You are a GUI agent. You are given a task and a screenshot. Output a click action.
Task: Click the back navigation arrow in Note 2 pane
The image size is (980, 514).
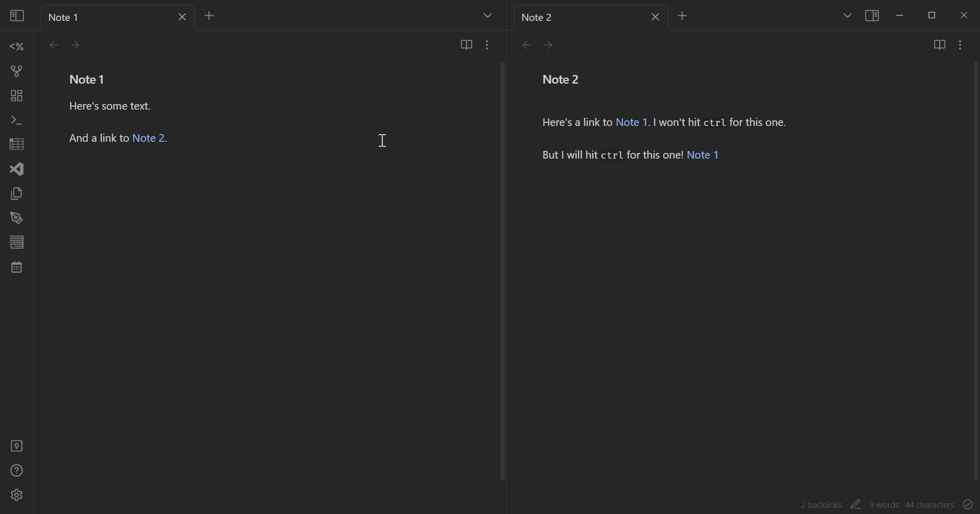point(526,45)
